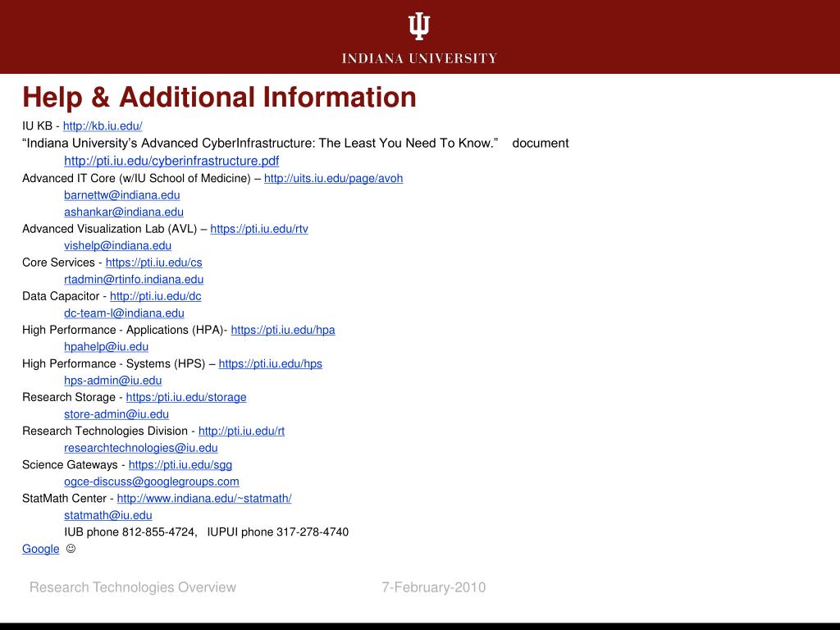Image resolution: width=840 pixels, height=630 pixels.
Task: Click the Indiana University trident logo
Action: 419,27
